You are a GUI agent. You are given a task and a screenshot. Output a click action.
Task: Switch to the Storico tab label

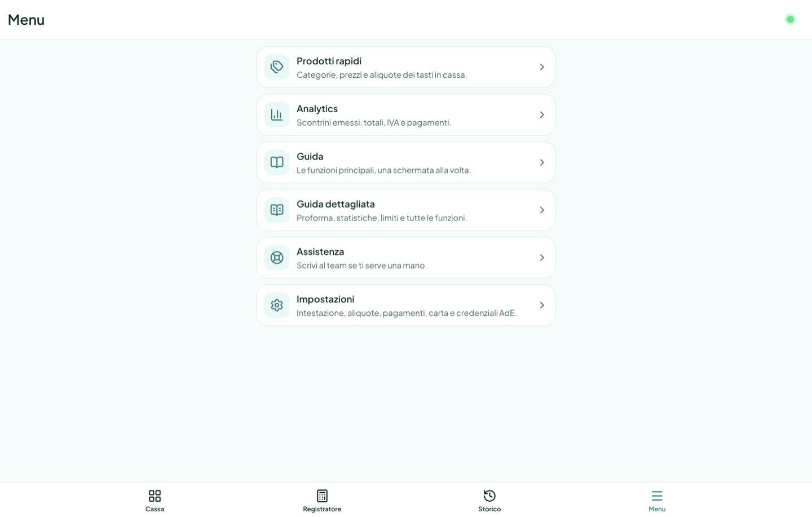tap(489, 509)
